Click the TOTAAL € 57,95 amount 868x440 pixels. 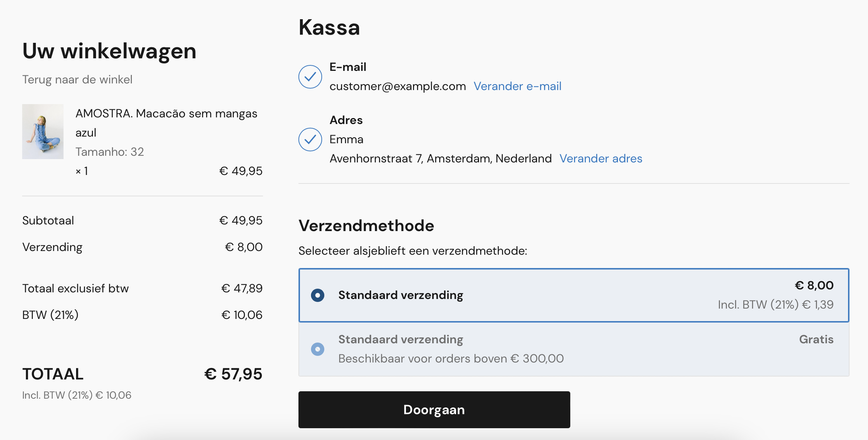(233, 374)
